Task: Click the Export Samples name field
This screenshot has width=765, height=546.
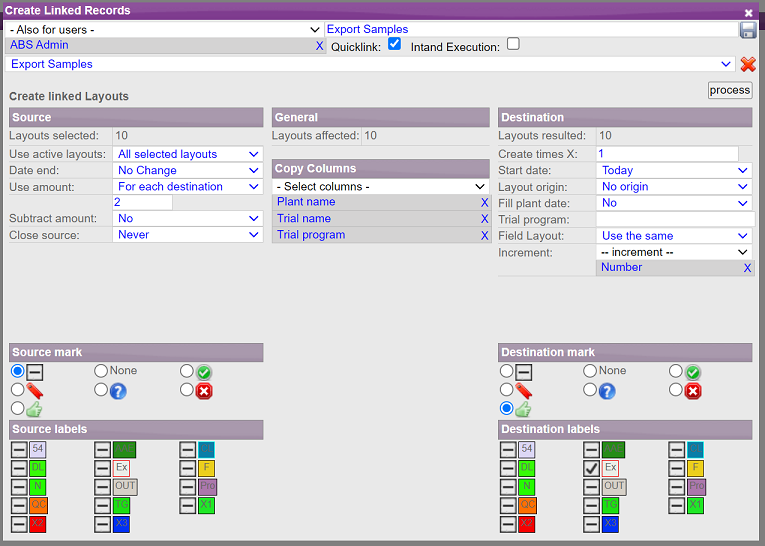Action: 532,29
